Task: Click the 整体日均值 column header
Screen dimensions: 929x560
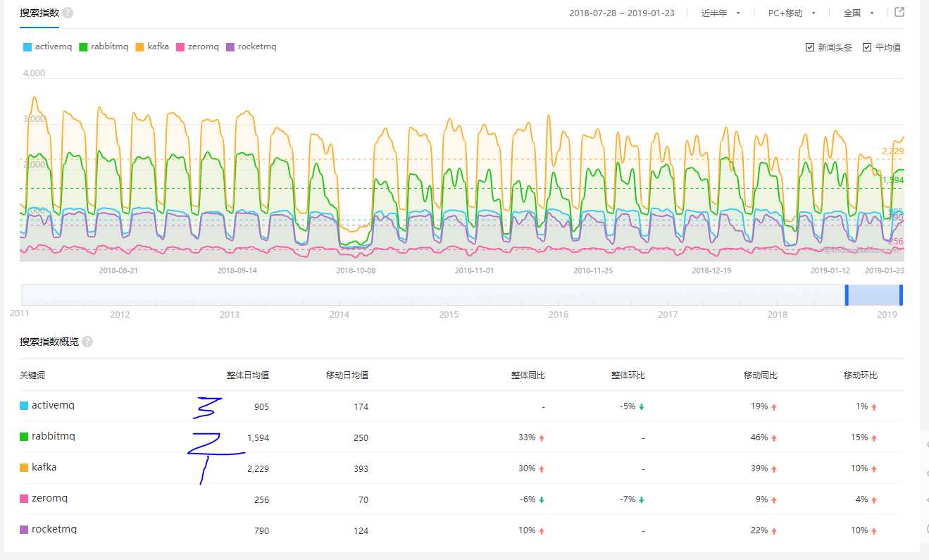Action: (x=247, y=375)
